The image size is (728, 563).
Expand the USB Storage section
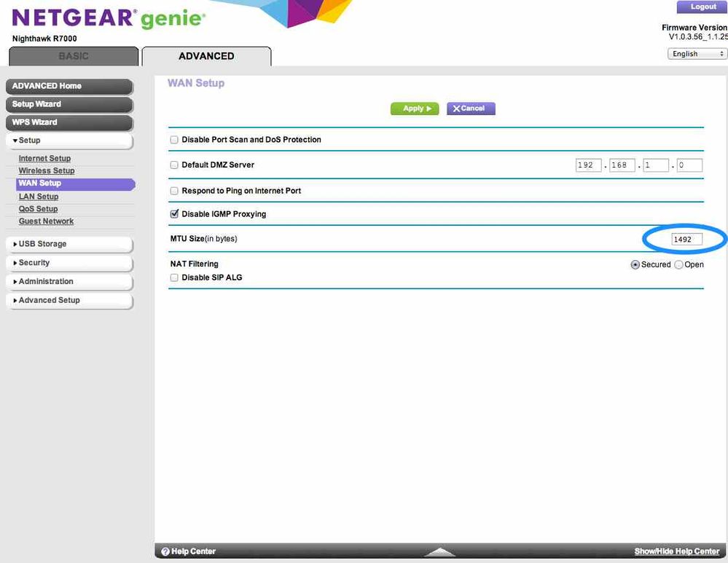(69, 244)
